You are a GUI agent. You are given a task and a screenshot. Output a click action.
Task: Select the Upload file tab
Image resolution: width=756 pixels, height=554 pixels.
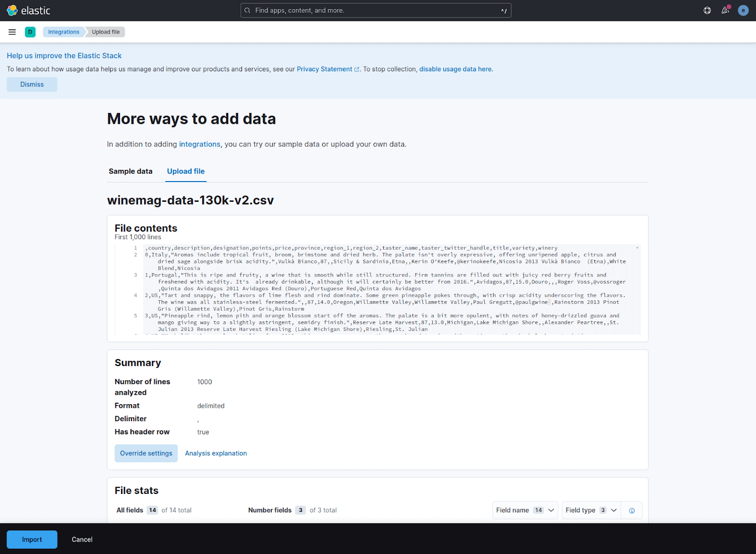coord(186,171)
